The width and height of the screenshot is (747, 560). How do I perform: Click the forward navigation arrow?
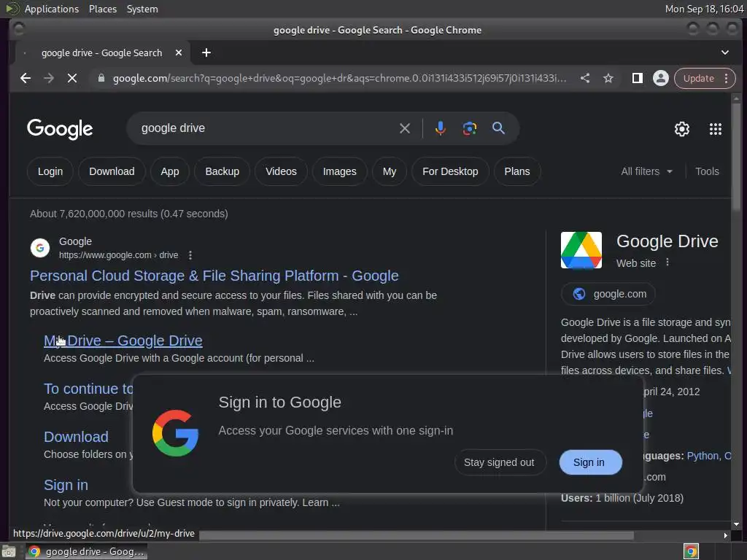pos(49,78)
